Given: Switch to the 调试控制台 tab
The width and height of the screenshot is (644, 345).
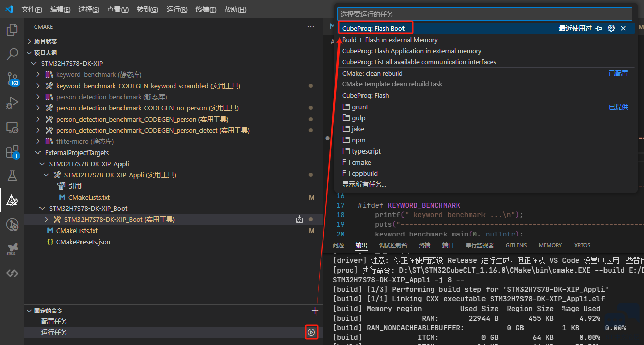Looking at the screenshot, I should point(393,245).
